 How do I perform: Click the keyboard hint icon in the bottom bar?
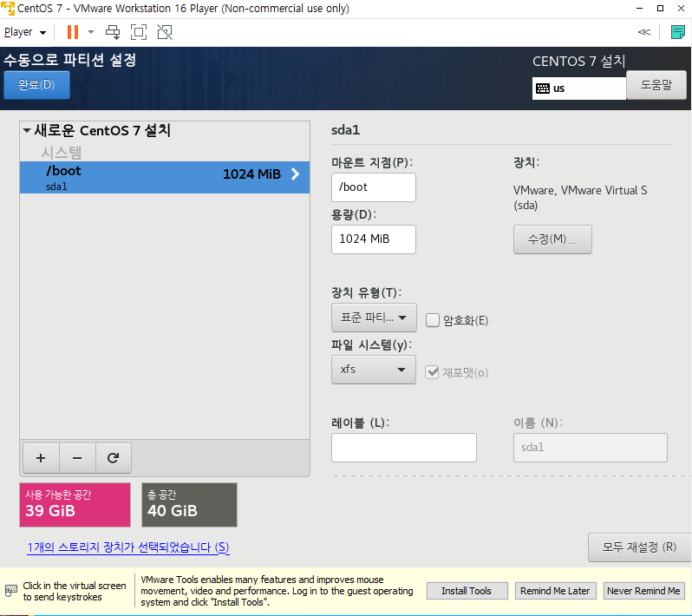(x=11, y=591)
